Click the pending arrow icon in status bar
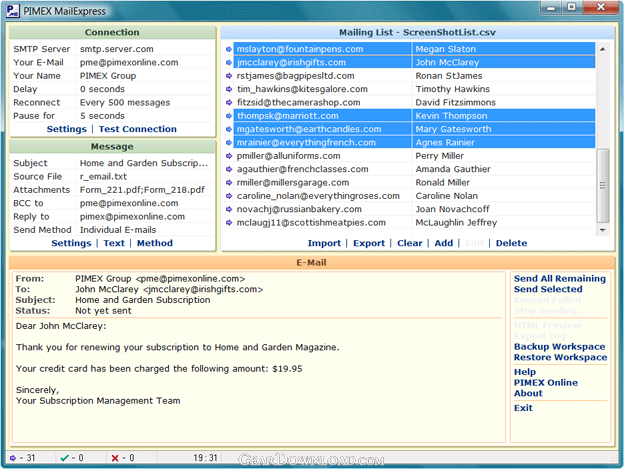 coord(13,458)
